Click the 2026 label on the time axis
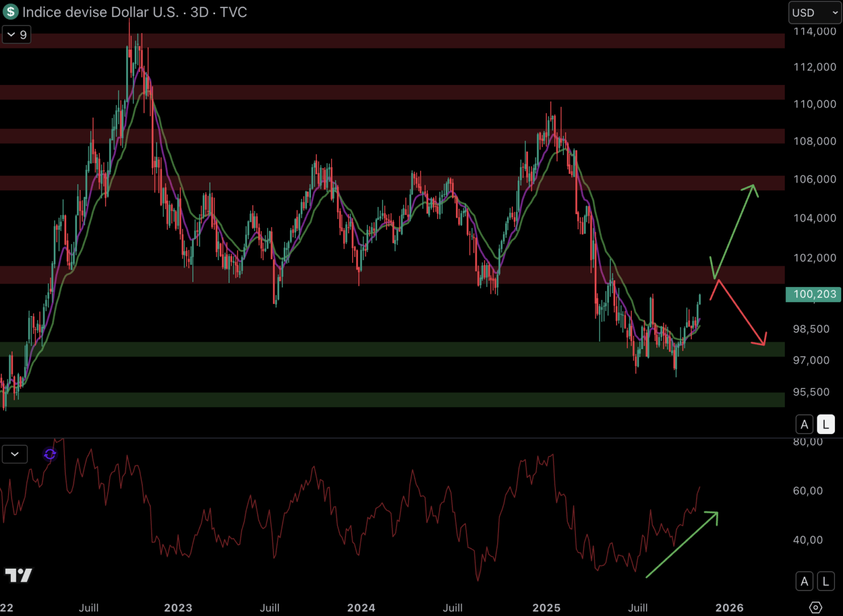The width and height of the screenshot is (843, 616). (729, 607)
